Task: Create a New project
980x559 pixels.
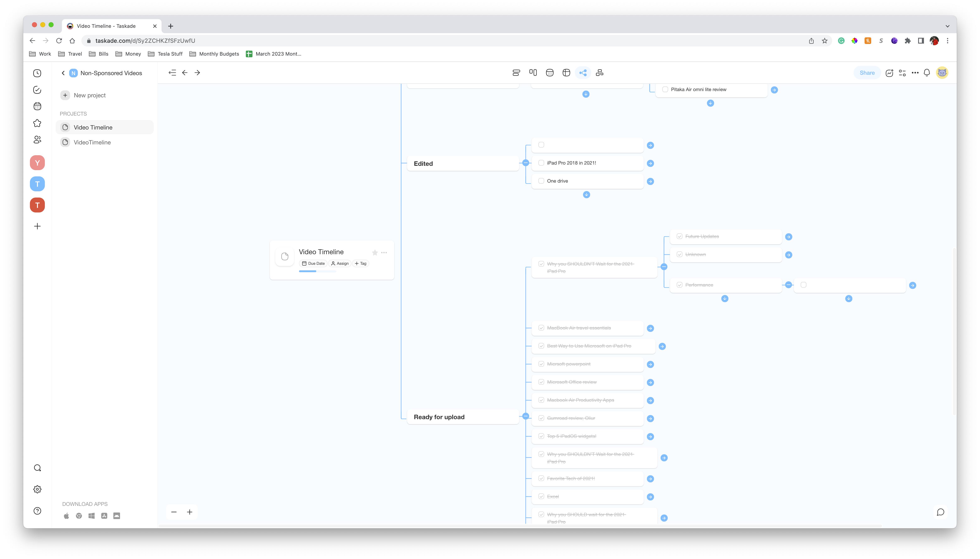Action: [83, 95]
